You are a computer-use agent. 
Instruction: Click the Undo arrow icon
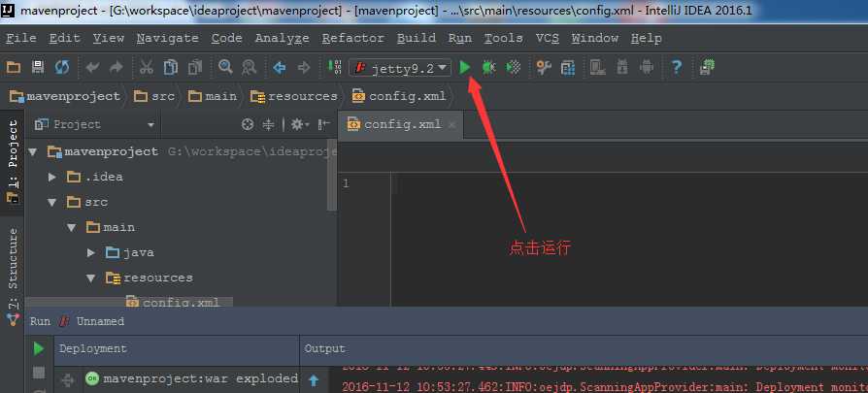92,68
